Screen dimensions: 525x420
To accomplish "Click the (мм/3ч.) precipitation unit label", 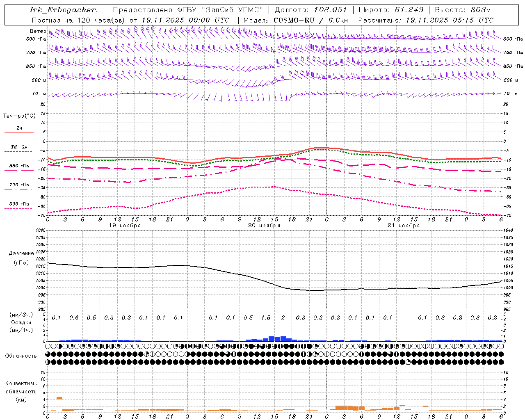I will click(21, 315).
